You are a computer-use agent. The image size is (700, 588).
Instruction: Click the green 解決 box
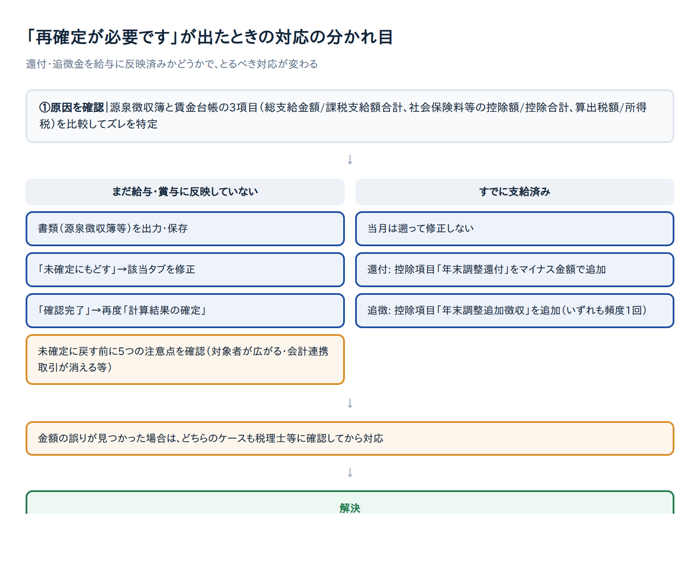click(x=350, y=503)
